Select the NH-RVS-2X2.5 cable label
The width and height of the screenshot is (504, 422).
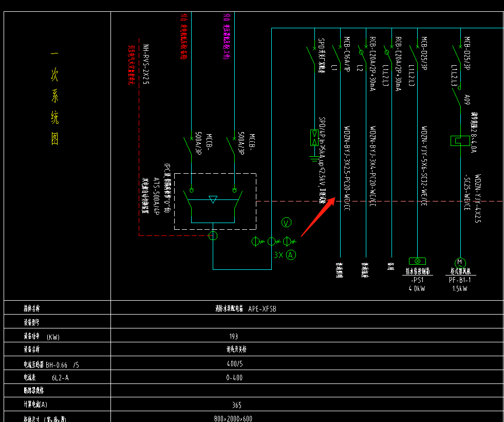tap(146, 64)
